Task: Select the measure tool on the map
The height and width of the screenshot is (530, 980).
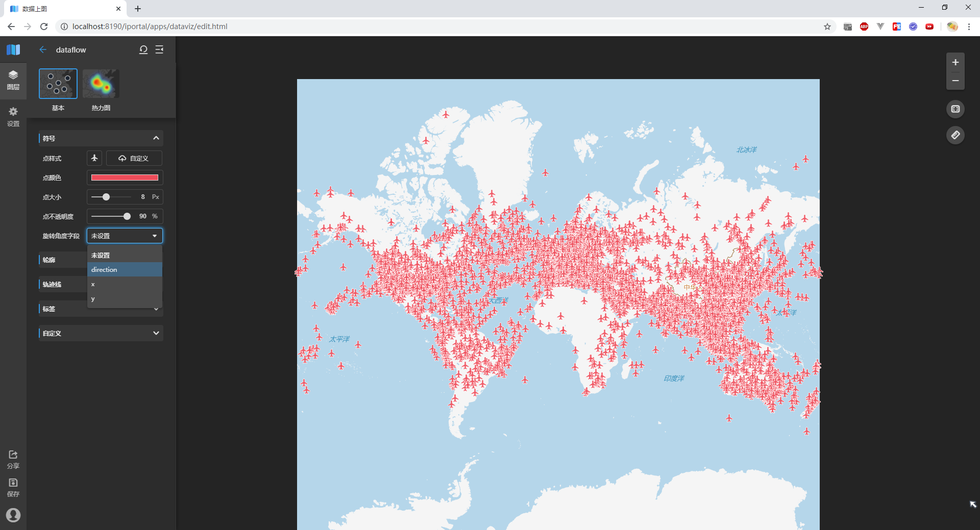Action: click(x=955, y=135)
